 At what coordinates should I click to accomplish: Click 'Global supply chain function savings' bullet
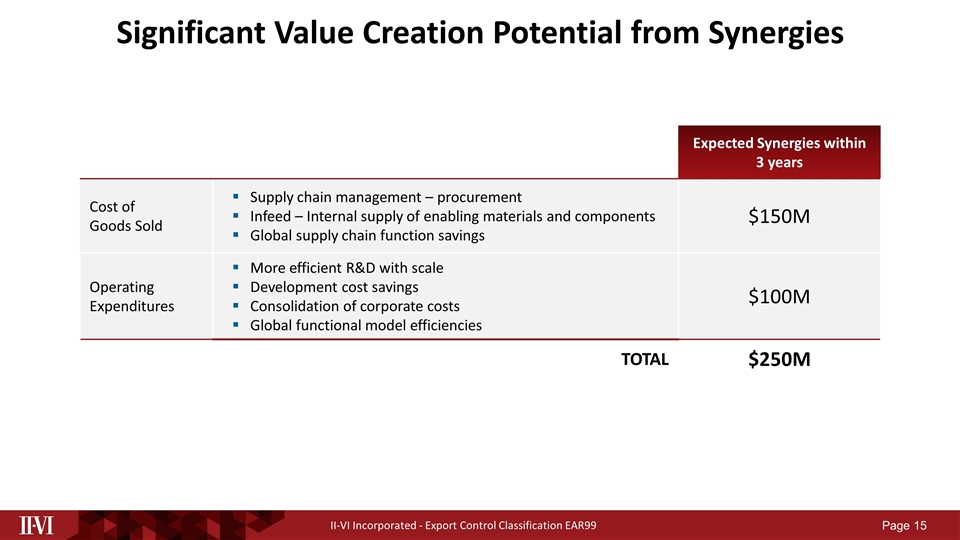[x=367, y=235]
